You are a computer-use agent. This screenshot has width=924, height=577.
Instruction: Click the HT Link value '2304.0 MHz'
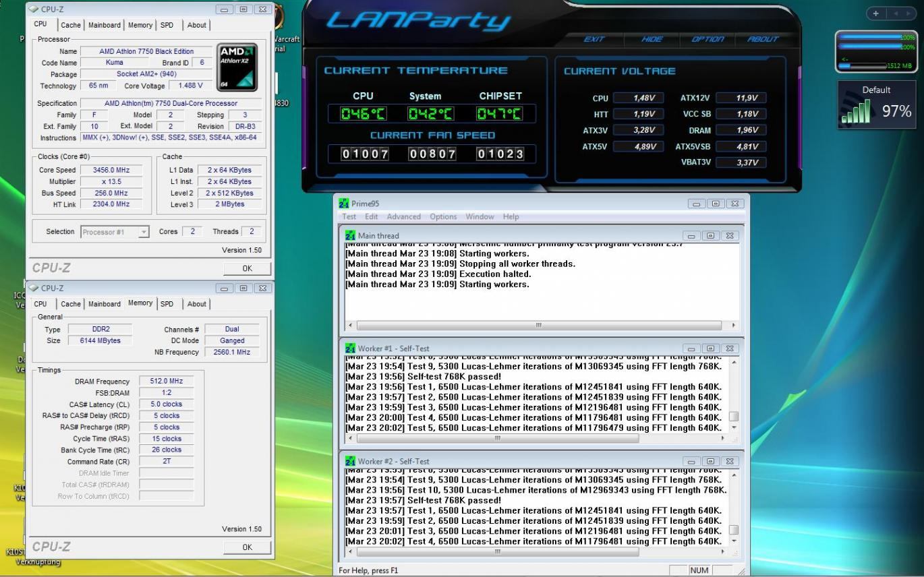tap(111, 204)
